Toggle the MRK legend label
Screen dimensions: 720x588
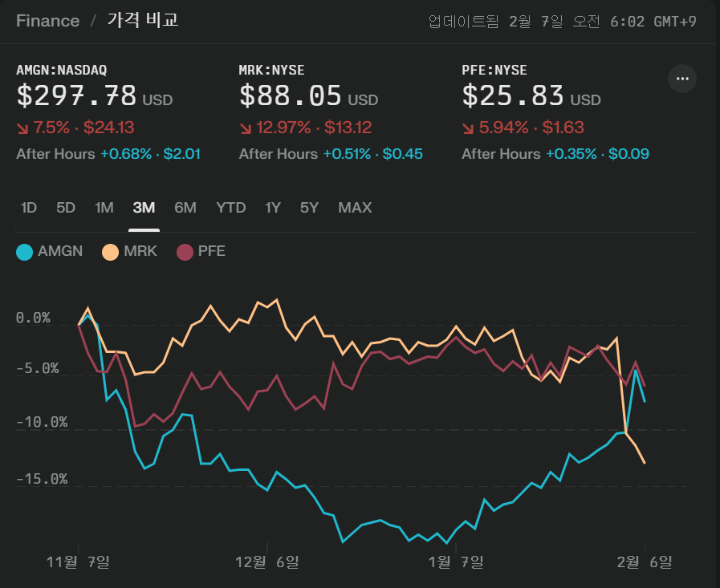coord(140,251)
